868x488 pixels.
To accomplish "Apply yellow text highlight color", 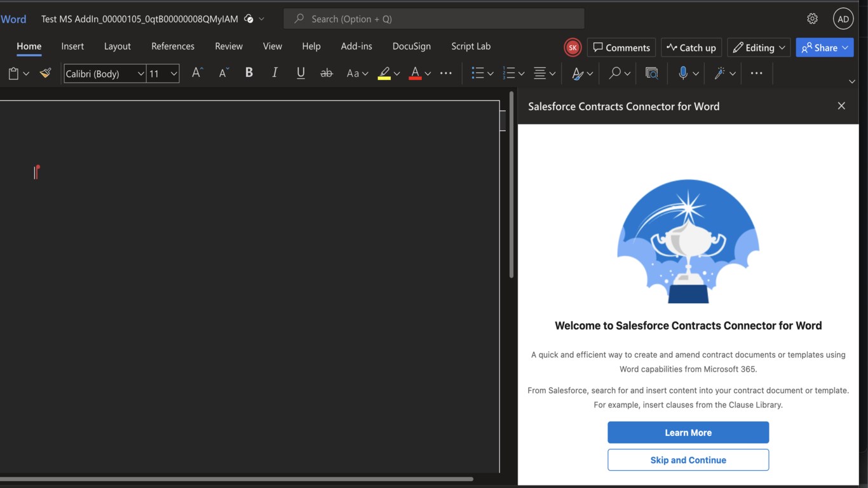I will 384,74.
